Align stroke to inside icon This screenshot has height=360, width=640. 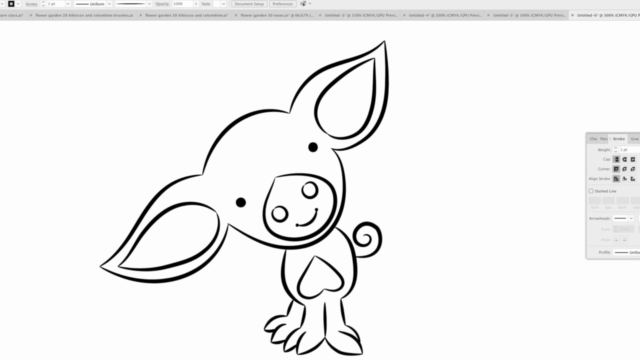[x=624, y=179]
